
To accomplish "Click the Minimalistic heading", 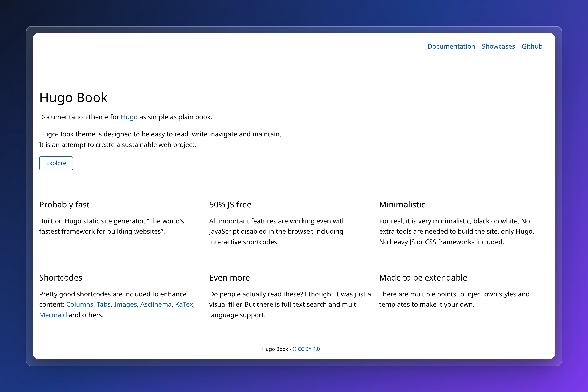I will [x=402, y=205].
